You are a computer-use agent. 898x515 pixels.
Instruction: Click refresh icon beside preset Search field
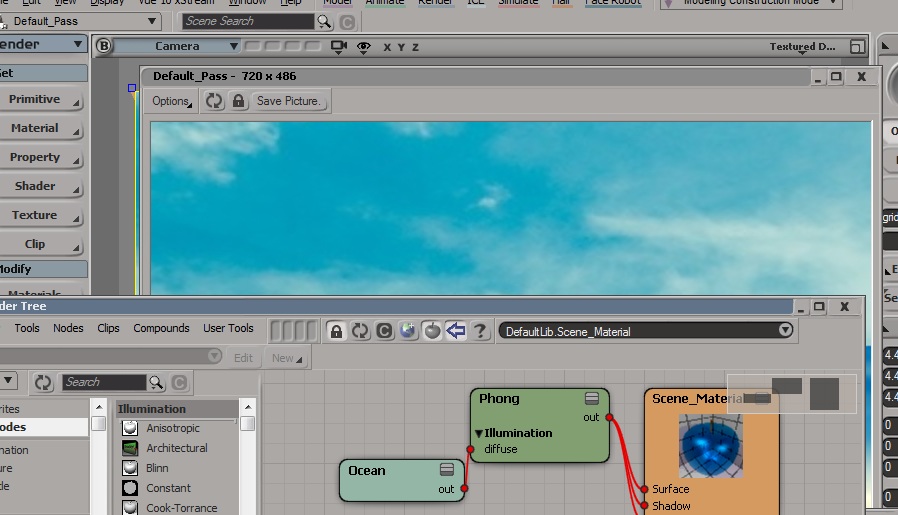44,382
